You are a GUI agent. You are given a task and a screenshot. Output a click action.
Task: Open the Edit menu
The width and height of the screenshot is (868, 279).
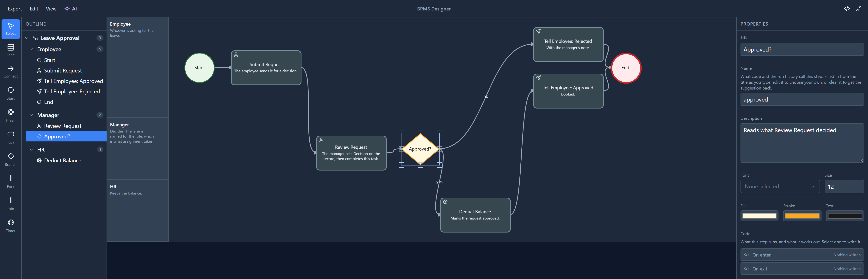[34, 9]
